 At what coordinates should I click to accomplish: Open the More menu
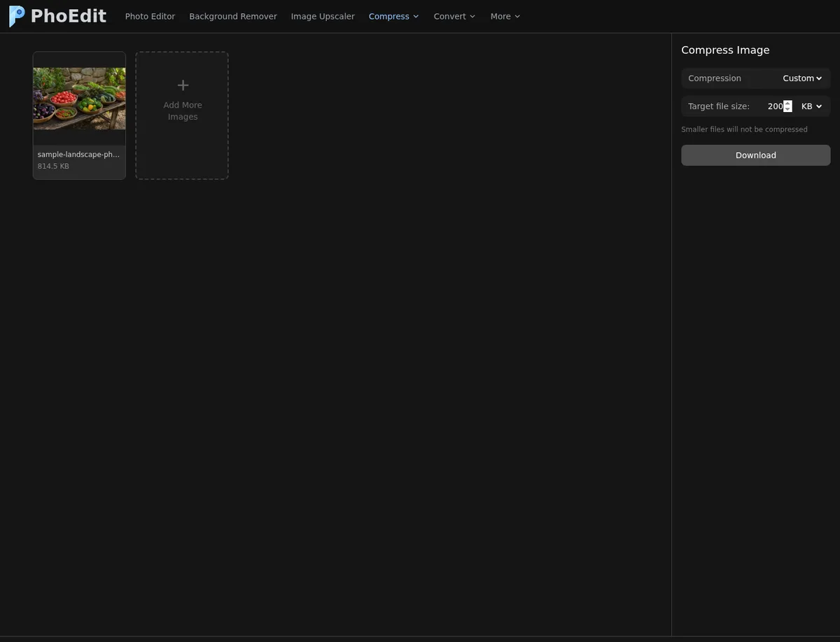(505, 16)
